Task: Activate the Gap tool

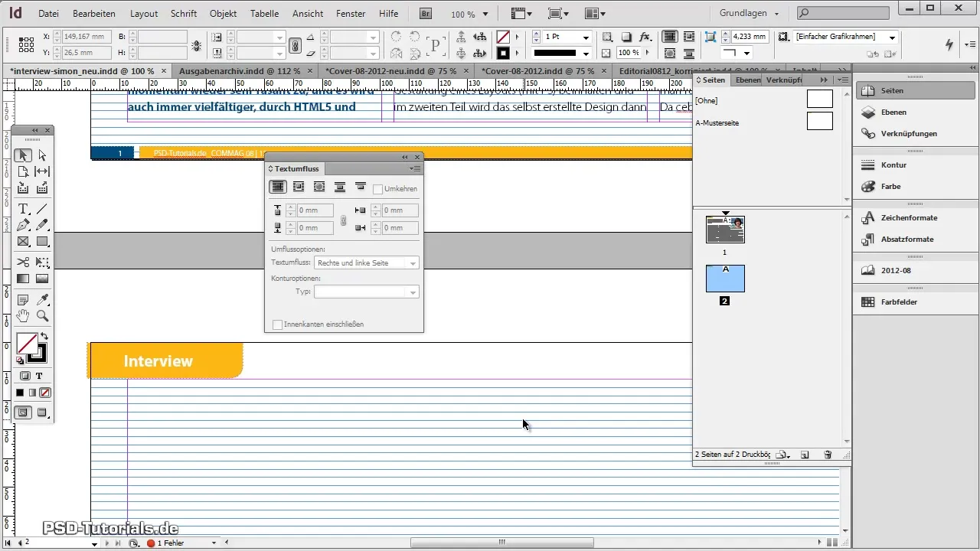Action: point(42,171)
